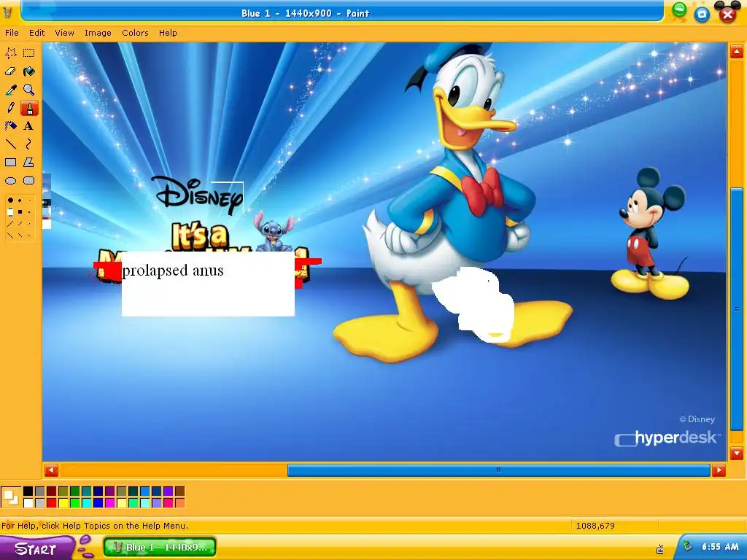Choose the straight Line tool
The image size is (747, 560).
click(10, 144)
